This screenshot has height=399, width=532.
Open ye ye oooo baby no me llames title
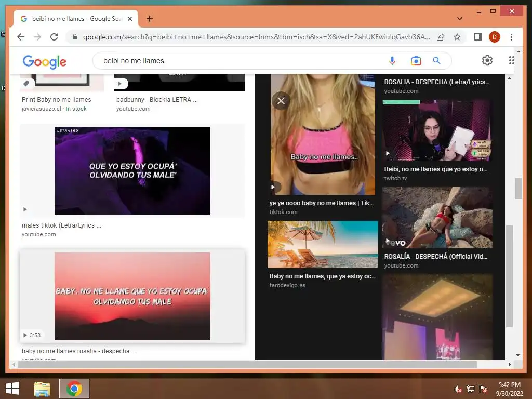click(321, 203)
